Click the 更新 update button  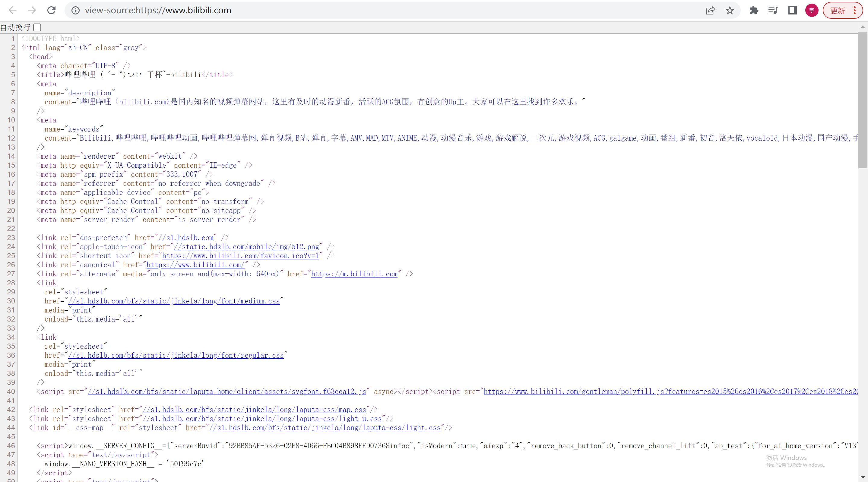tap(837, 11)
